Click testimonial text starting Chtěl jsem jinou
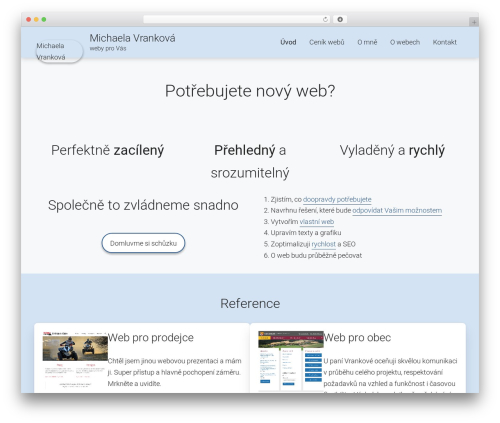The width and height of the screenshot is (500, 423). point(174,372)
